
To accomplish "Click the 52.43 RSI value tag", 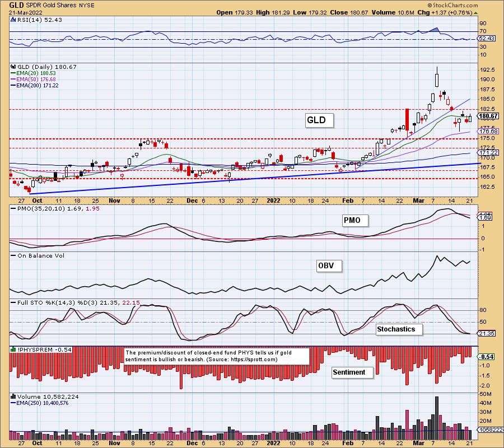I will 486,38.
